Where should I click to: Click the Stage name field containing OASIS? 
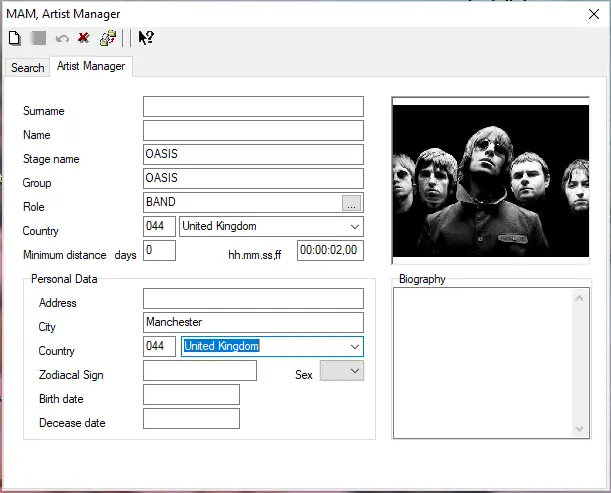click(253, 155)
